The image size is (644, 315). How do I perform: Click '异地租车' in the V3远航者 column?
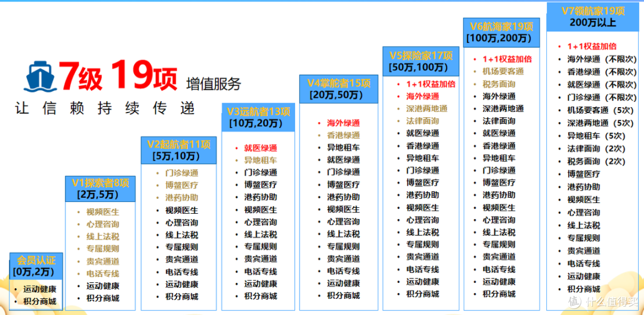tap(261, 160)
